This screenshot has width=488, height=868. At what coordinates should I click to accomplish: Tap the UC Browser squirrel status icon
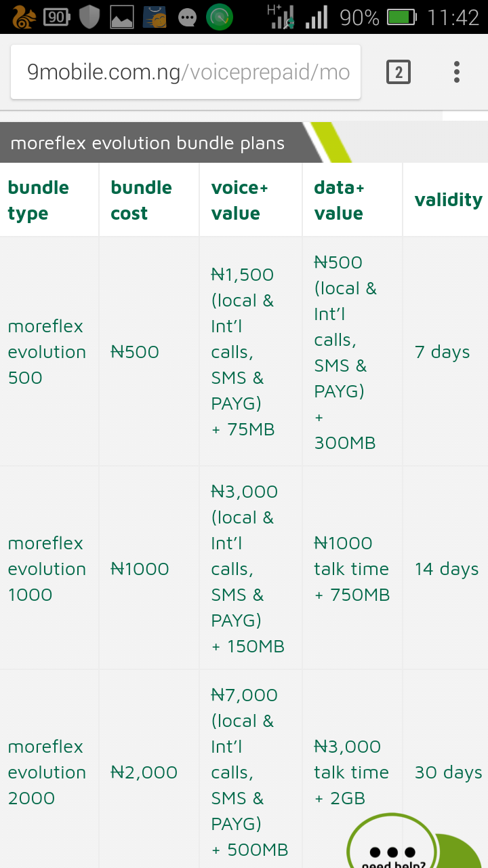(23, 17)
